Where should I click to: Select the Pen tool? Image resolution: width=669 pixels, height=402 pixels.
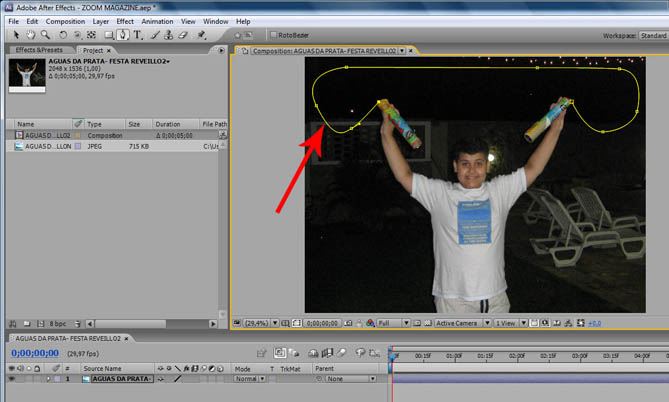122,35
